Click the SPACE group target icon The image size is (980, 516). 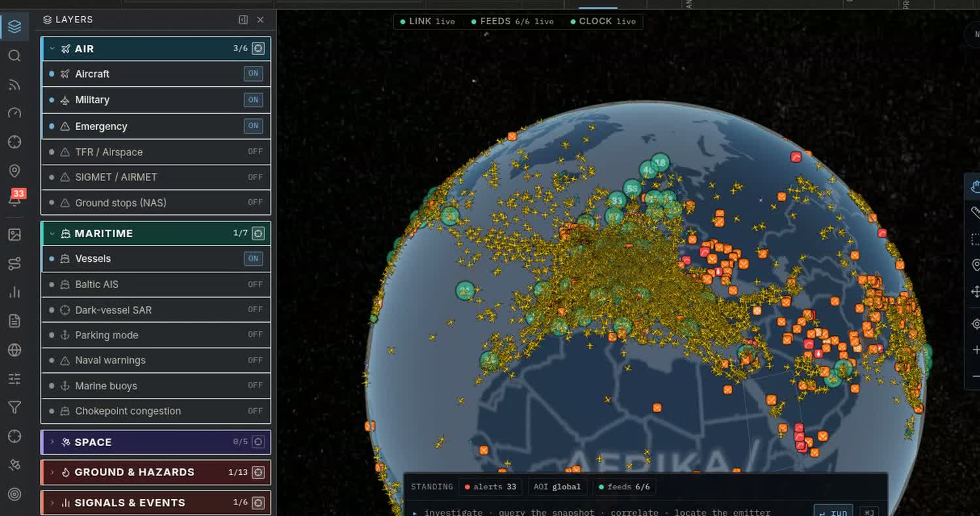(259, 442)
